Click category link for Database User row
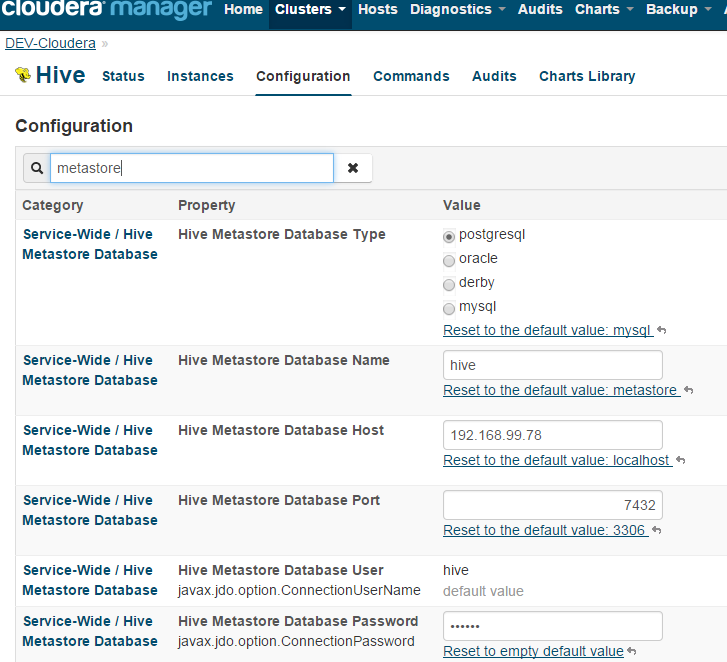727x662 pixels. (x=90, y=580)
